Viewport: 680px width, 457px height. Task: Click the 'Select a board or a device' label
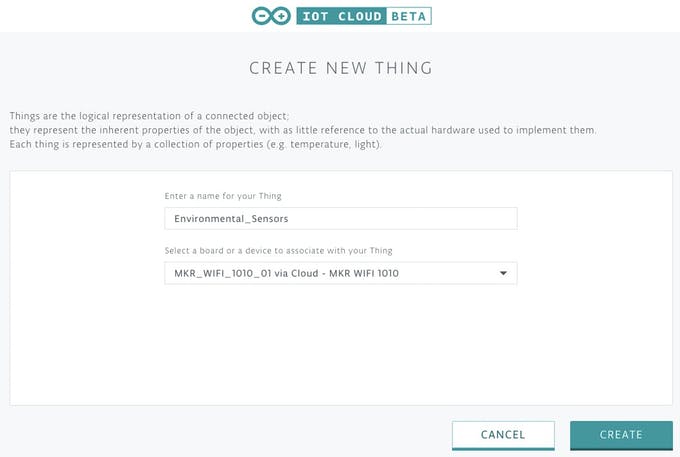(278, 251)
